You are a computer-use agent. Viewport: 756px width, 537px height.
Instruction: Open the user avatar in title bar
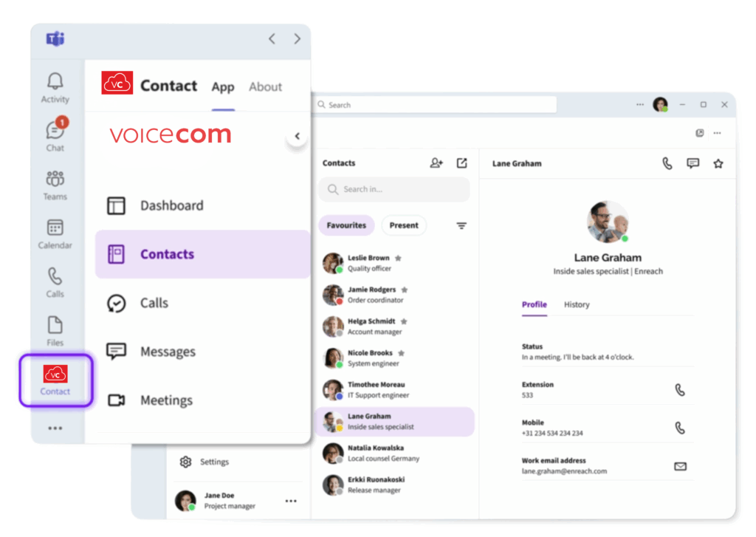pos(660,104)
